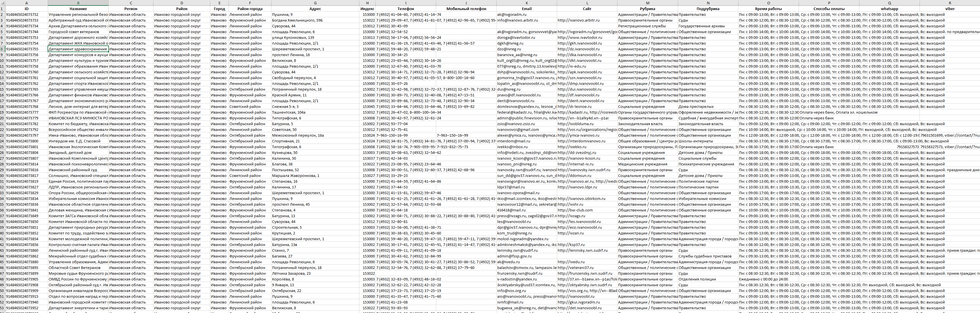Click address cell Богдана Хмельницкого, 59Б
The image size is (980, 313).
[x=315, y=20]
